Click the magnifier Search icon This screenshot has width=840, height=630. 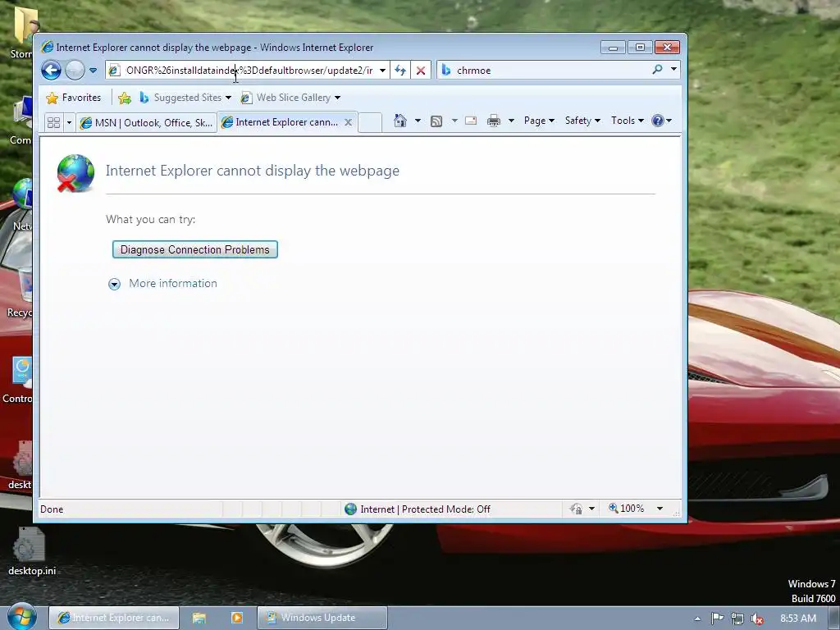pyautogui.click(x=657, y=70)
